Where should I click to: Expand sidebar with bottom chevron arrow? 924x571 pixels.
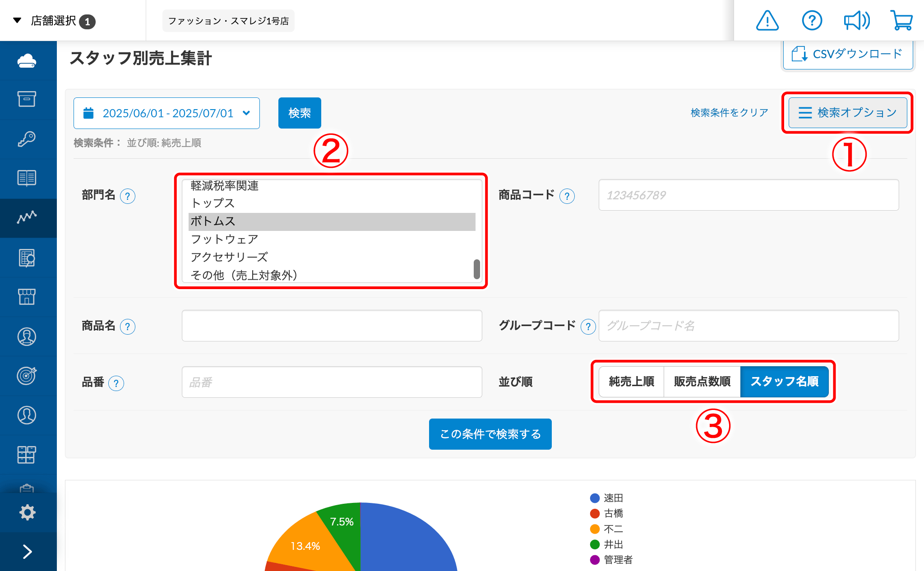(x=27, y=551)
